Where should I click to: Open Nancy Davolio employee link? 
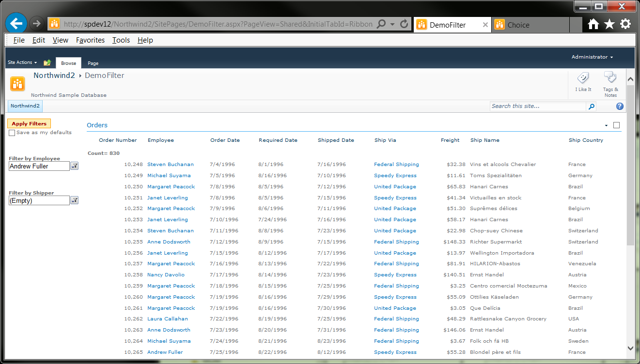(166, 275)
